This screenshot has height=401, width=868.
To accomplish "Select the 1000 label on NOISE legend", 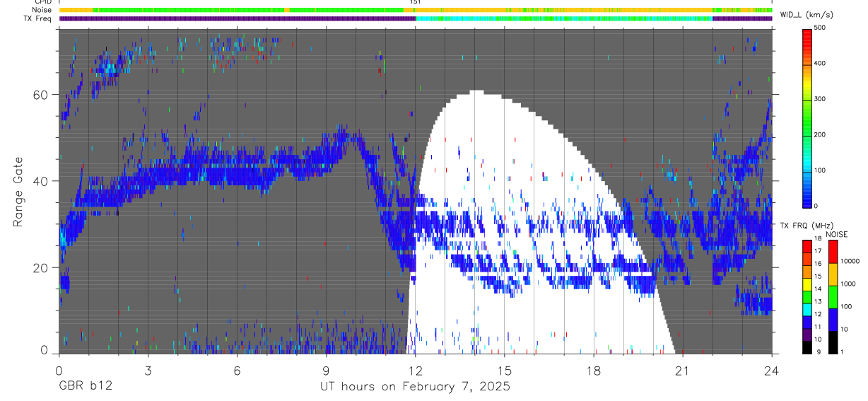I will coord(849,284).
